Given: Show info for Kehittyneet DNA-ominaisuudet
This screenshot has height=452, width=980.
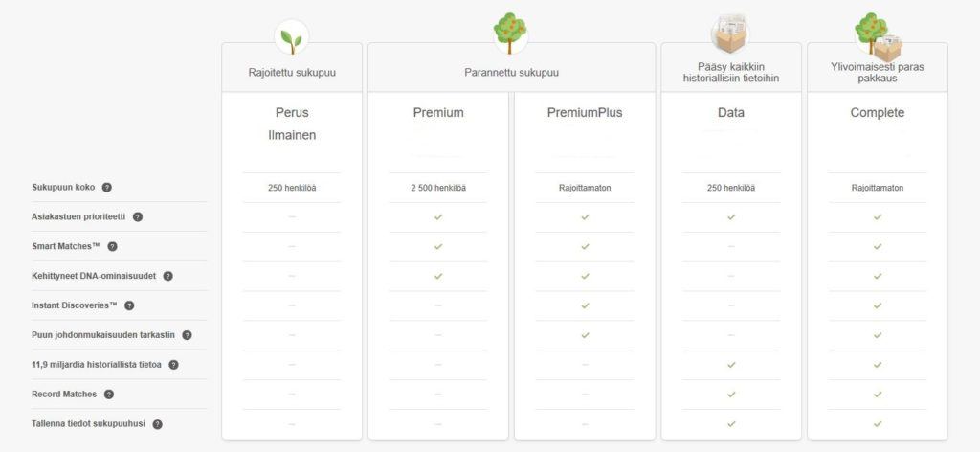Looking at the screenshot, I should pos(167,276).
